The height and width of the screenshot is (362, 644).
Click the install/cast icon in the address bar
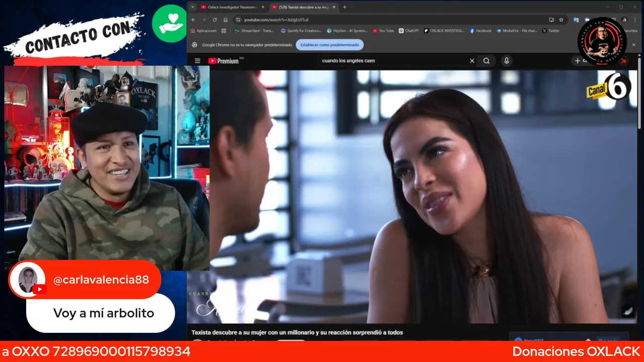551,20
